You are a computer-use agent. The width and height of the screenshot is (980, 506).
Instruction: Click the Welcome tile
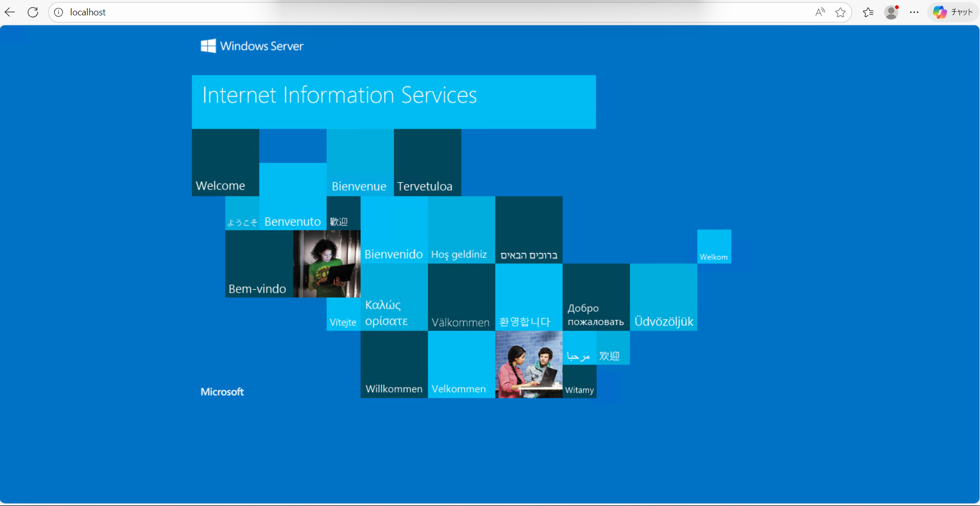tap(225, 163)
